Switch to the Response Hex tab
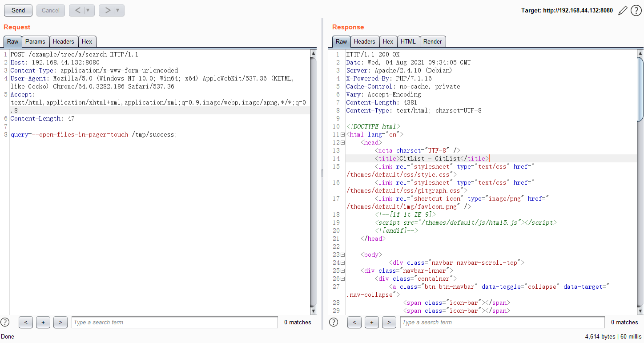Viewport: 644px width, 343px height. coord(388,41)
